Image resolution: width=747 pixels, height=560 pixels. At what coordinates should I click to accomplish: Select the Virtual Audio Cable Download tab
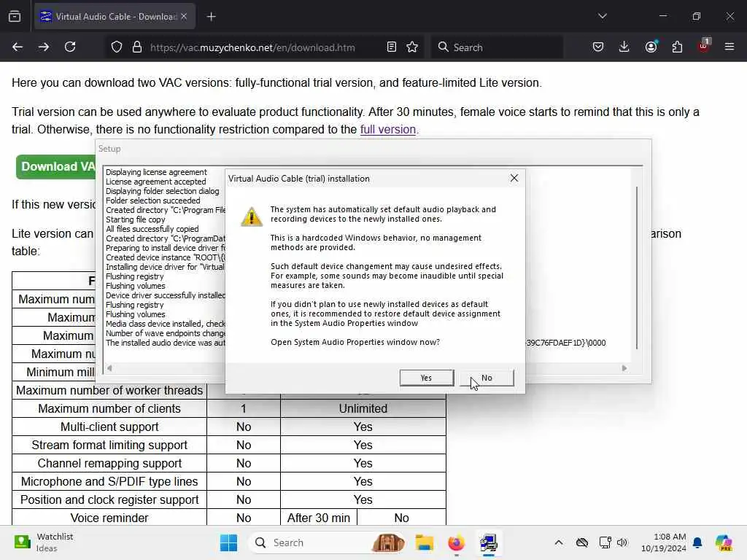pyautogui.click(x=115, y=17)
